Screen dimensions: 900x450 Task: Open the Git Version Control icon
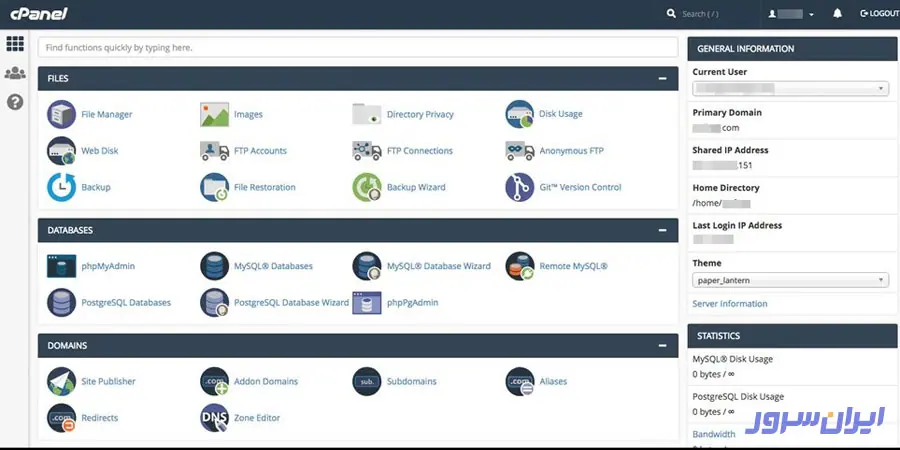(520, 187)
